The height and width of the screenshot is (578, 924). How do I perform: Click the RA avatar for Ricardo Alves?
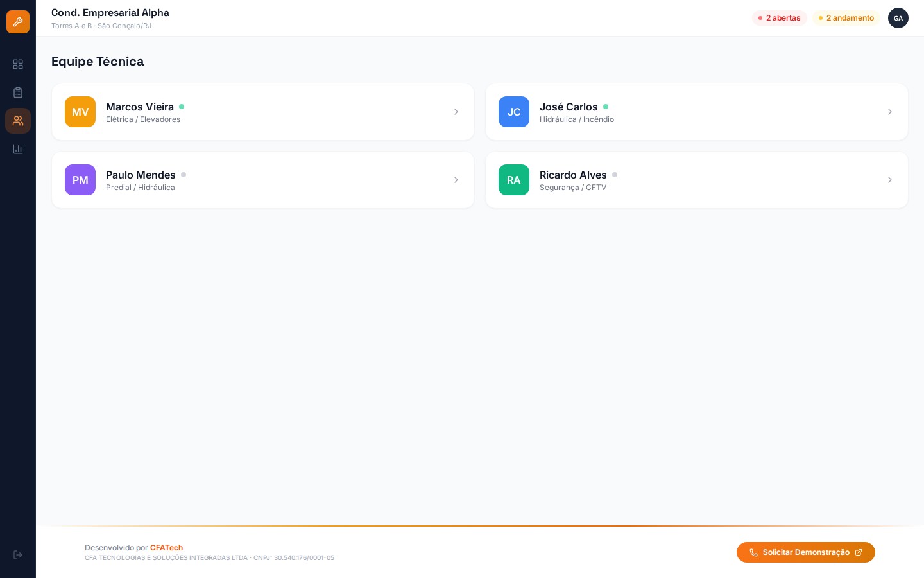[x=514, y=180]
